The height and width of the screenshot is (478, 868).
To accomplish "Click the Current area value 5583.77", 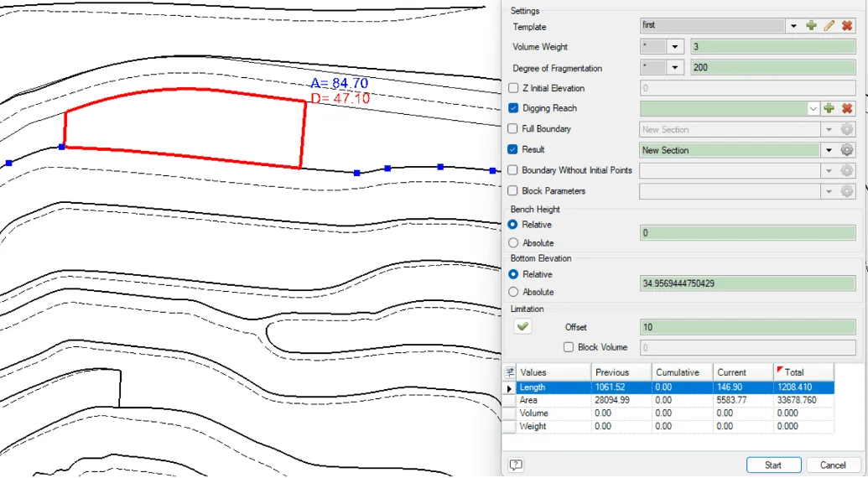I will point(732,400).
